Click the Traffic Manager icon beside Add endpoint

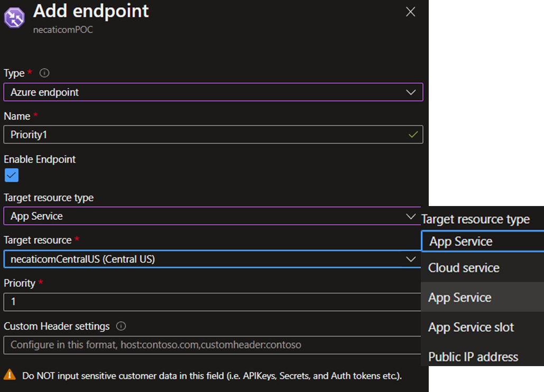(x=14, y=17)
